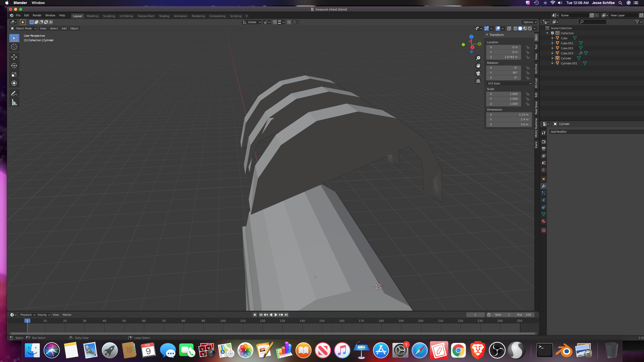644x362 pixels.
Task: Open the XYZ Euler rotation mode dropdown
Action: 509,83
